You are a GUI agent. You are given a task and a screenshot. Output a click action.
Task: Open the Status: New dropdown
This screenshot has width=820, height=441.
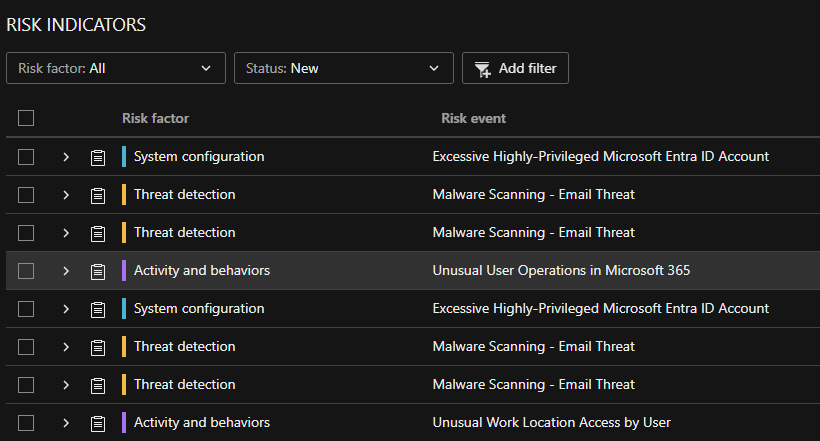pyautogui.click(x=343, y=69)
